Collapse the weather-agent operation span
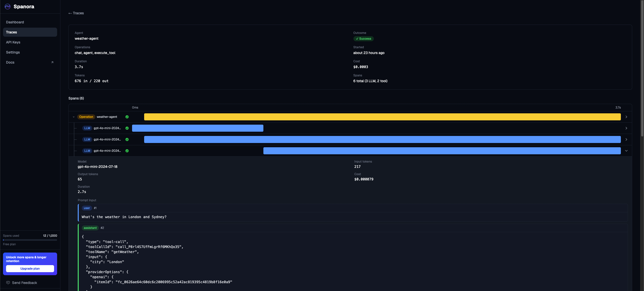 (73, 117)
